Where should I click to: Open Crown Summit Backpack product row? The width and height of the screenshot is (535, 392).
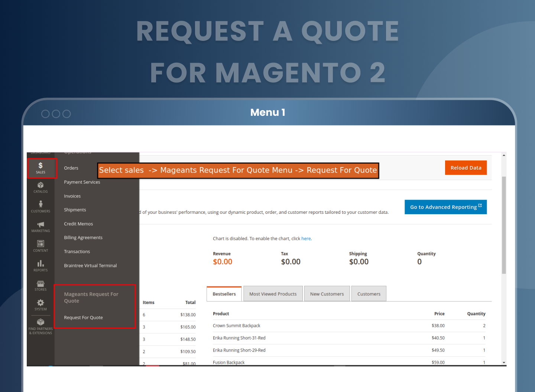(x=236, y=326)
